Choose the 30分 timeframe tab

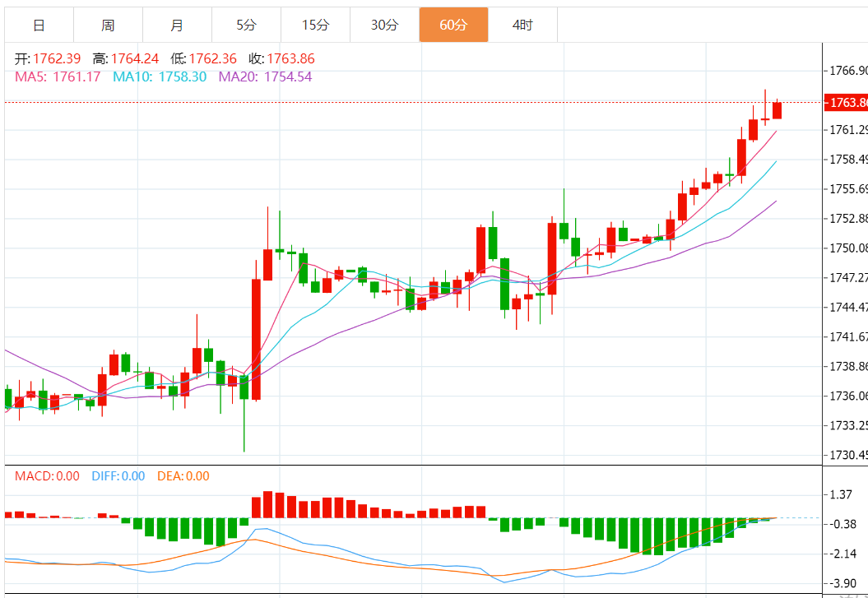(385, 25)
